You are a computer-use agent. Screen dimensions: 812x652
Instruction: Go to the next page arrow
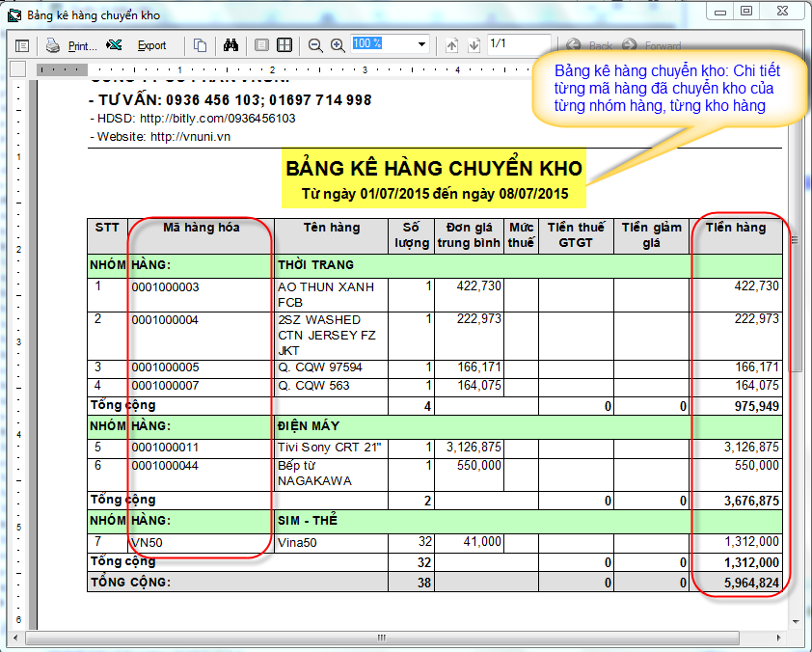click(x=474, y=45)
